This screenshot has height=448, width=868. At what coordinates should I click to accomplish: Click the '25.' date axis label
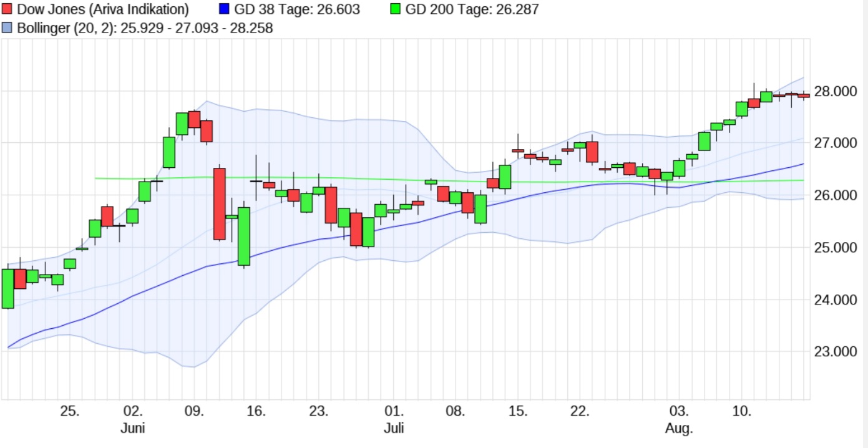[x=70, y=412]
